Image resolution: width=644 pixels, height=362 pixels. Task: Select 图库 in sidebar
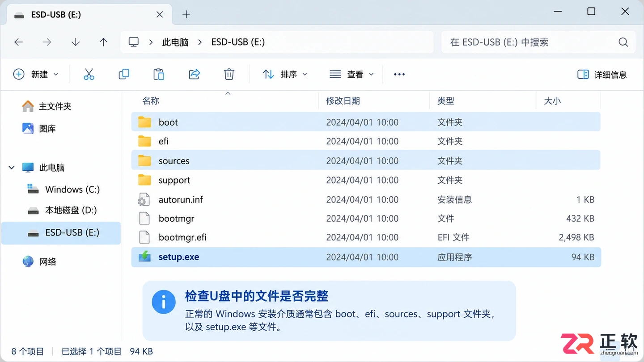pyautogui.click(x=39, y=129)
